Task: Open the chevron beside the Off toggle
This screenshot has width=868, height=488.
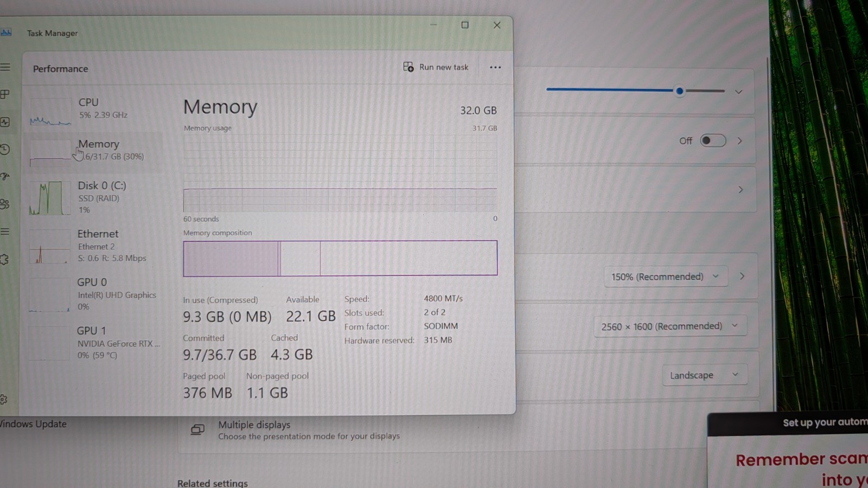Action: pos(739,141)
